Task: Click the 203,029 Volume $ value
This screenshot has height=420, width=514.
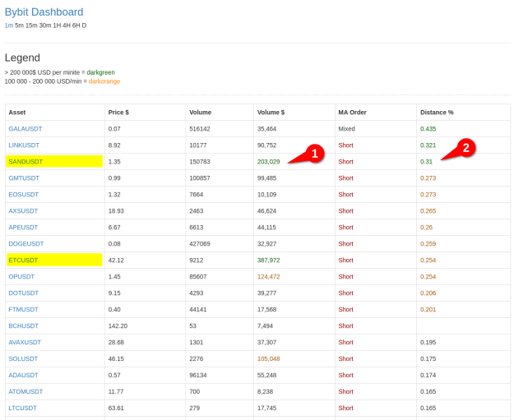Action: pyautogui.click(x=268, y=162)
